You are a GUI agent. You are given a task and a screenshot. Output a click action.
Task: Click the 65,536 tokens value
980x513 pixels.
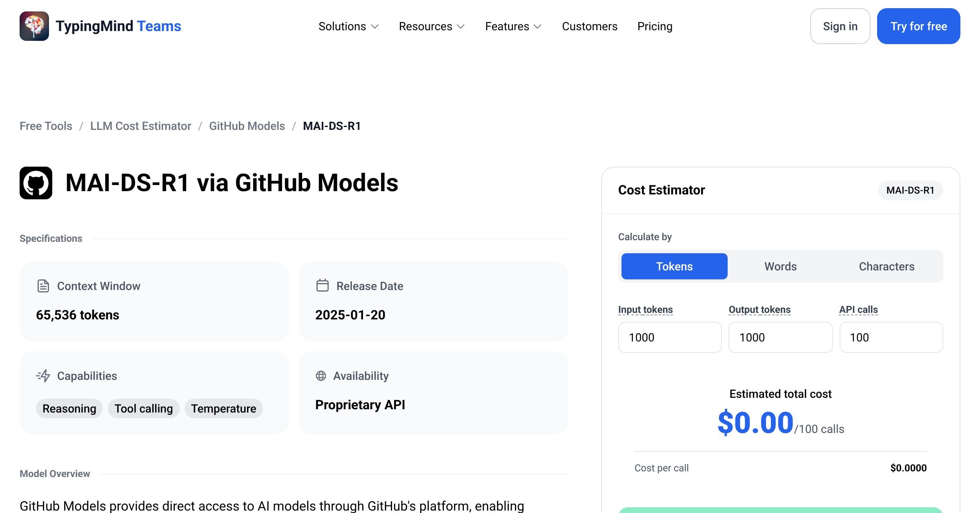click(x=78, y=315)
